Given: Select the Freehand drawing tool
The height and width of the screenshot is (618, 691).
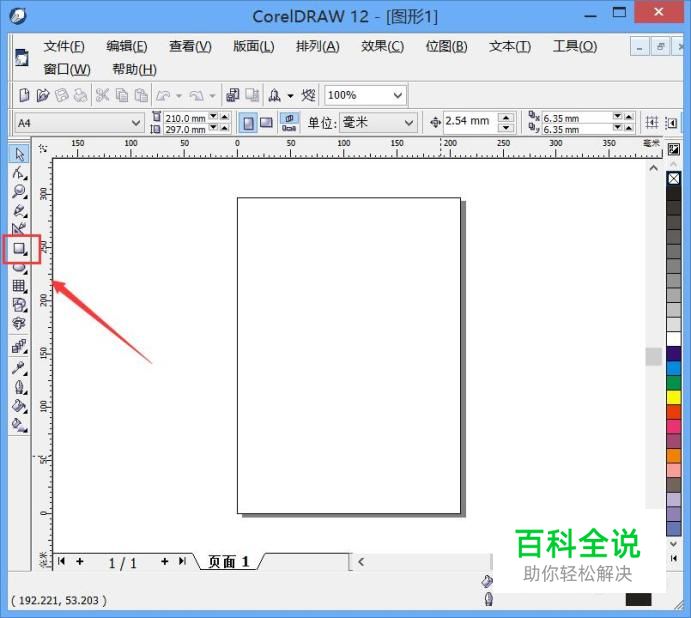Looking at the screenshot, I should tap(19, 210).
